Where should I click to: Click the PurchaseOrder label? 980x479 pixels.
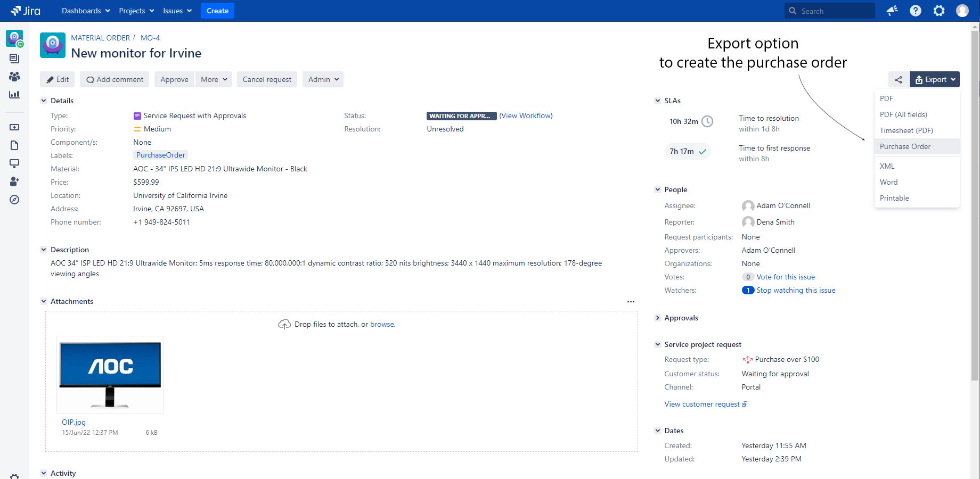tap(160, 155)
